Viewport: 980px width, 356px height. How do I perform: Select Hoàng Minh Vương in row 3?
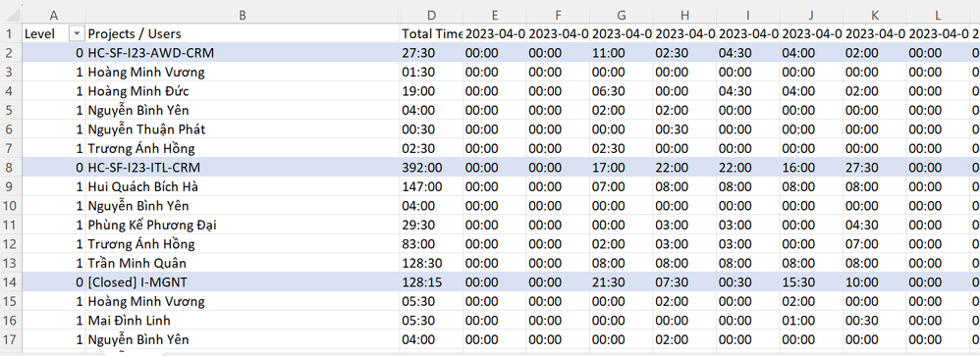point(243,72)
